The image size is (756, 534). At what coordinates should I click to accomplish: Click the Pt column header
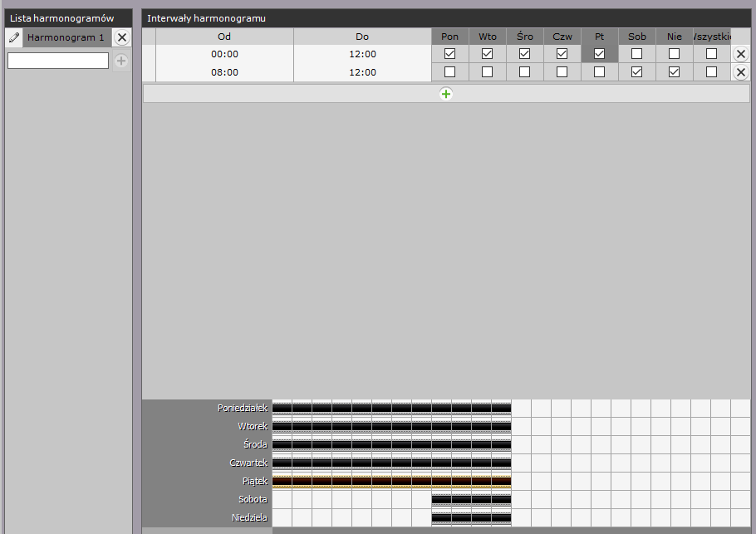[600, 37]
